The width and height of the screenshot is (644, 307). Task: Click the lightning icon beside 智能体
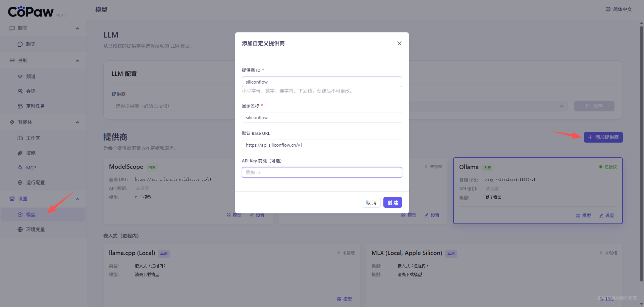[x=12, y=122]
